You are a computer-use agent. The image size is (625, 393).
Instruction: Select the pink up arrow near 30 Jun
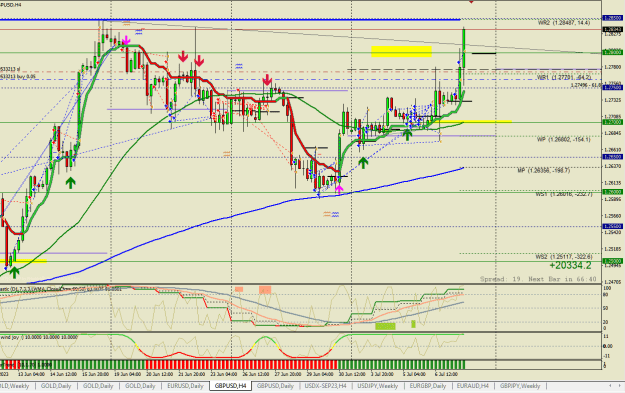339,189
